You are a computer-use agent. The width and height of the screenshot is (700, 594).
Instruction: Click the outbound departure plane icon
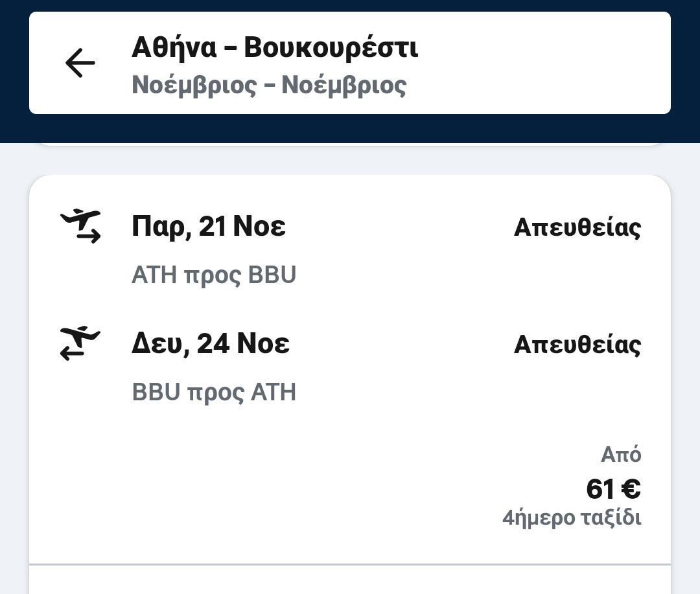tap(81, 226)
